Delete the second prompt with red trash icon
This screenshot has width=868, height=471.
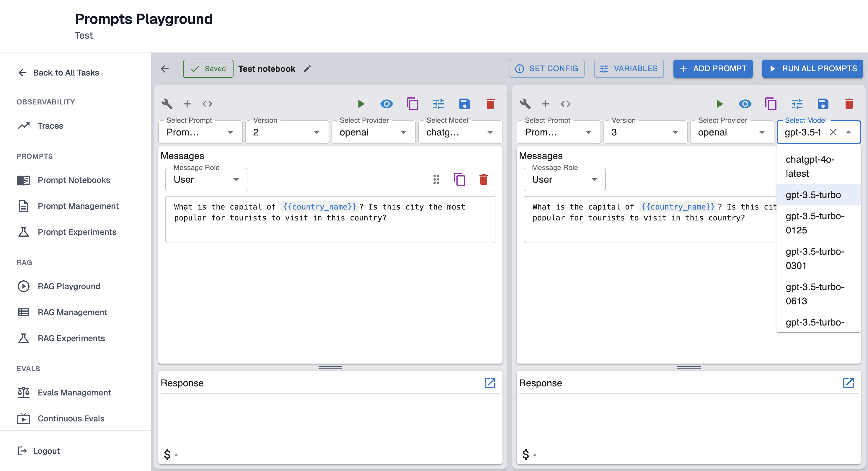[849, 104]
